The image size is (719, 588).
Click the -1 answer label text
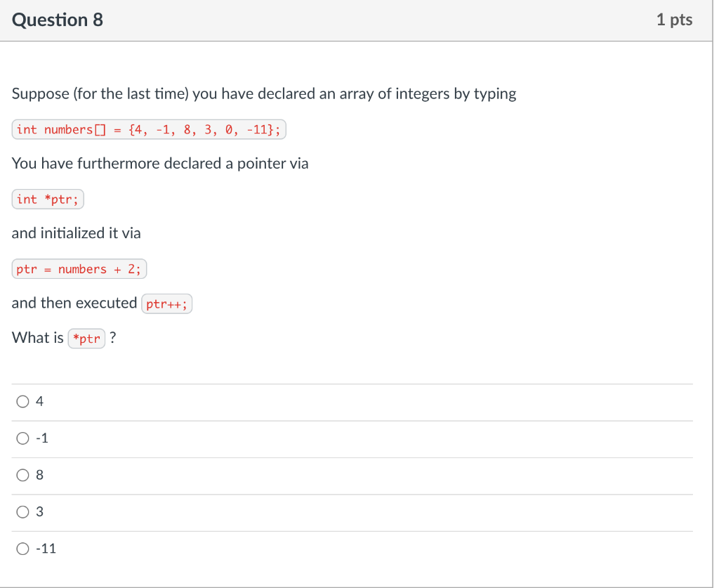pos(41,438)
